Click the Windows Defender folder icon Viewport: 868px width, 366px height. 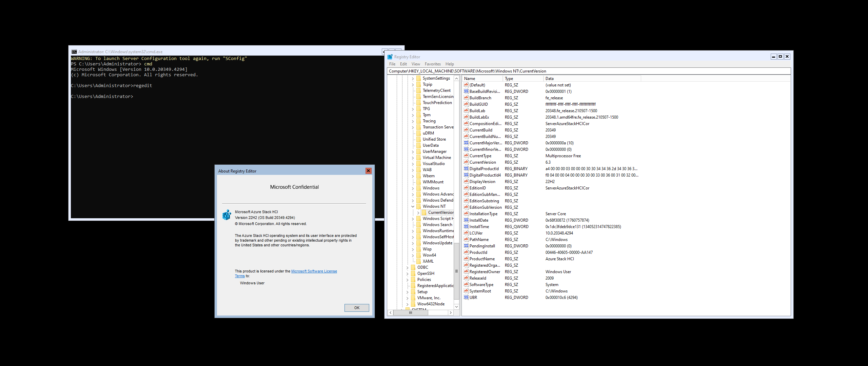tap(418, 200)
